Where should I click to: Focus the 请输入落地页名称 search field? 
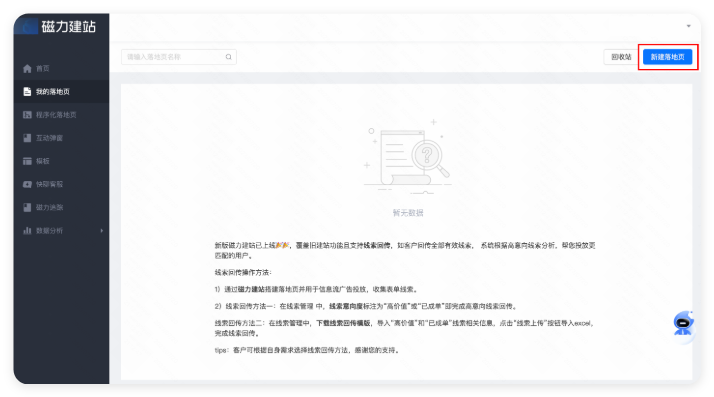coord(178,57)
